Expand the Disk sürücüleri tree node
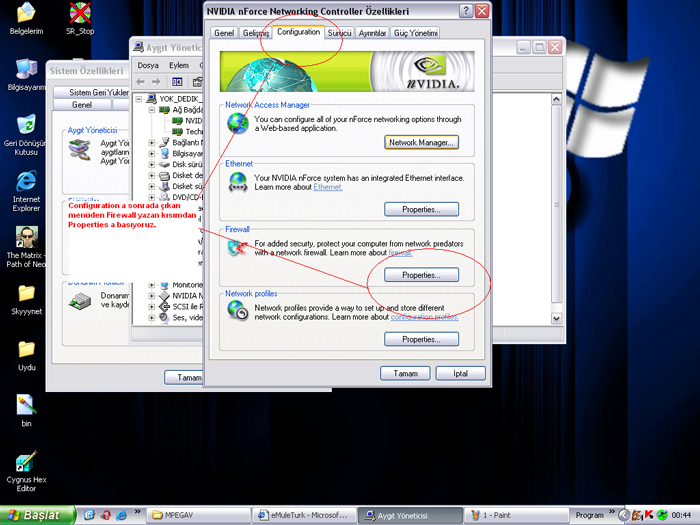700x525 pixels. (x=152, y=164)
